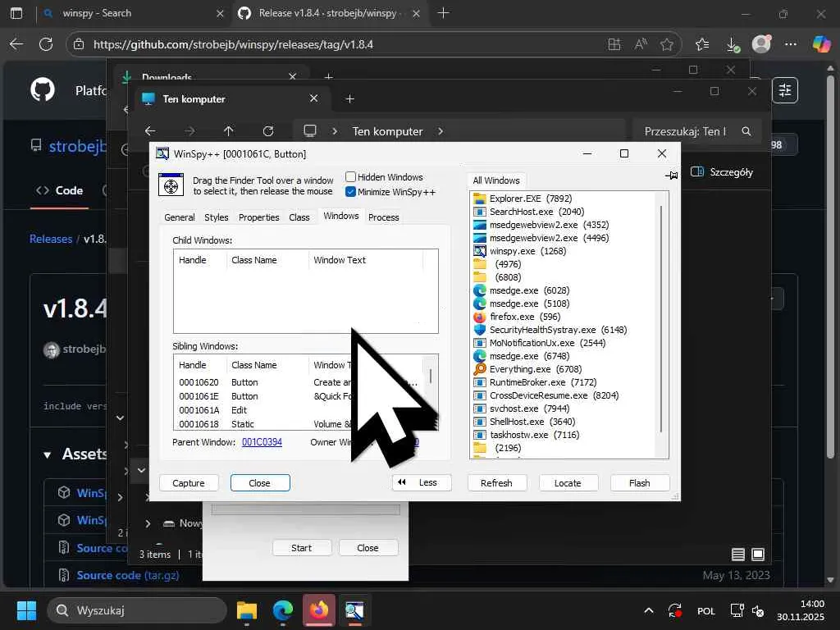Viewport: 840px width, 630px height.
Task: Open the folder icon labeled (4976)
Action: pyautogui.click(x=479, y=264)
